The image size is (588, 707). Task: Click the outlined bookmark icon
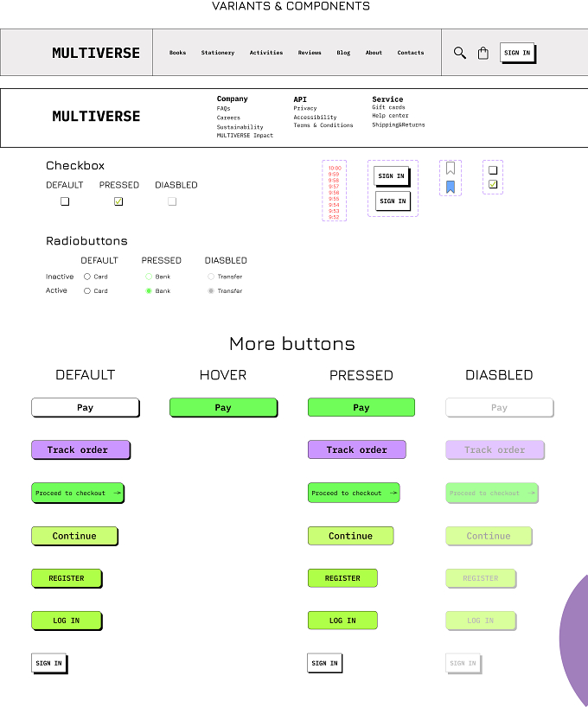(x=451, y=169)
